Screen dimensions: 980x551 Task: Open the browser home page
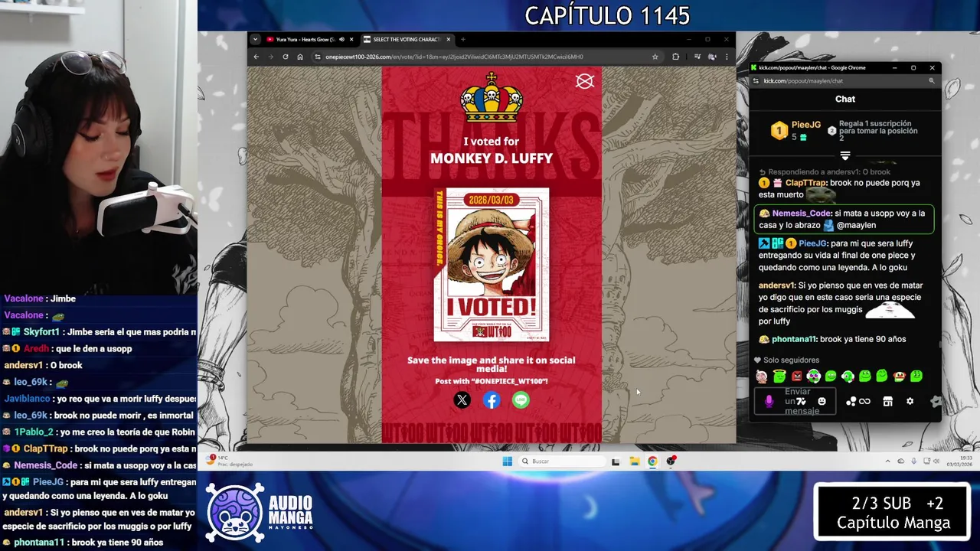[x=300, y=57]
